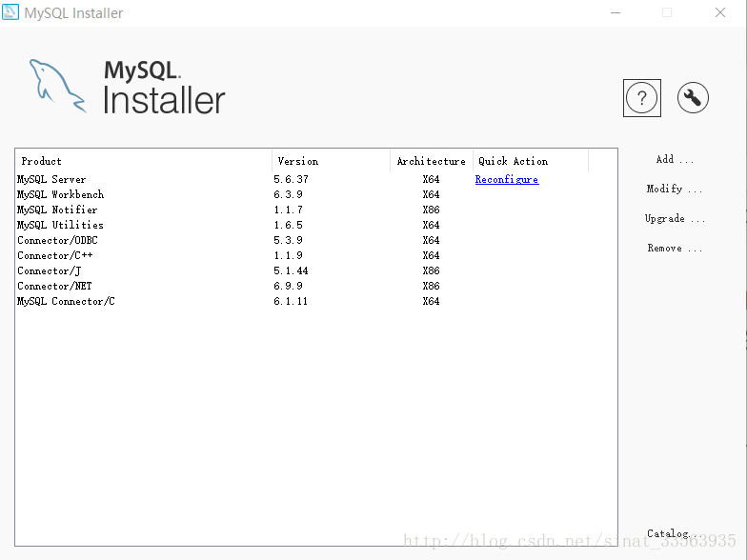Select the MySQL Connector/C product
Viewport: 747px width, 560px height.
pos(66,301)
